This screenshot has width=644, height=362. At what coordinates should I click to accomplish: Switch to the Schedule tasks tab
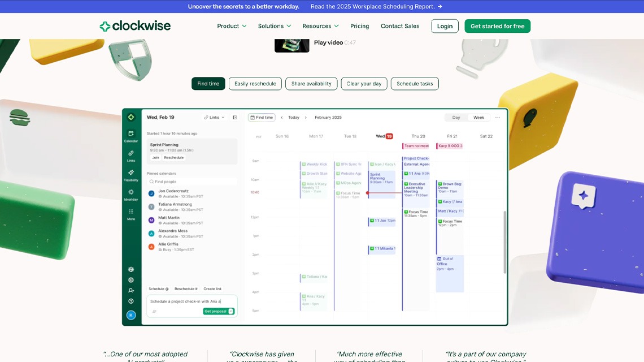(415, 83)
